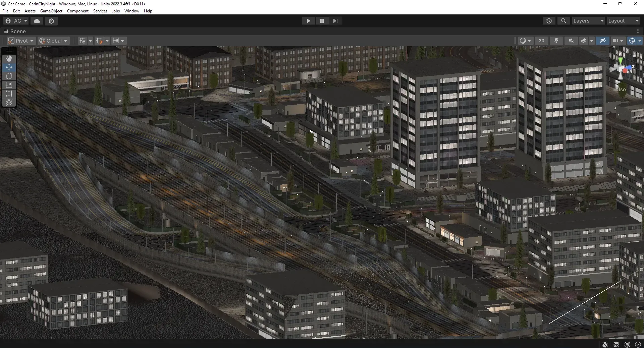The width and height of the screenshot is (644, 348).
Task: Open the increment snapping dropdown
Action: (119, 41)
